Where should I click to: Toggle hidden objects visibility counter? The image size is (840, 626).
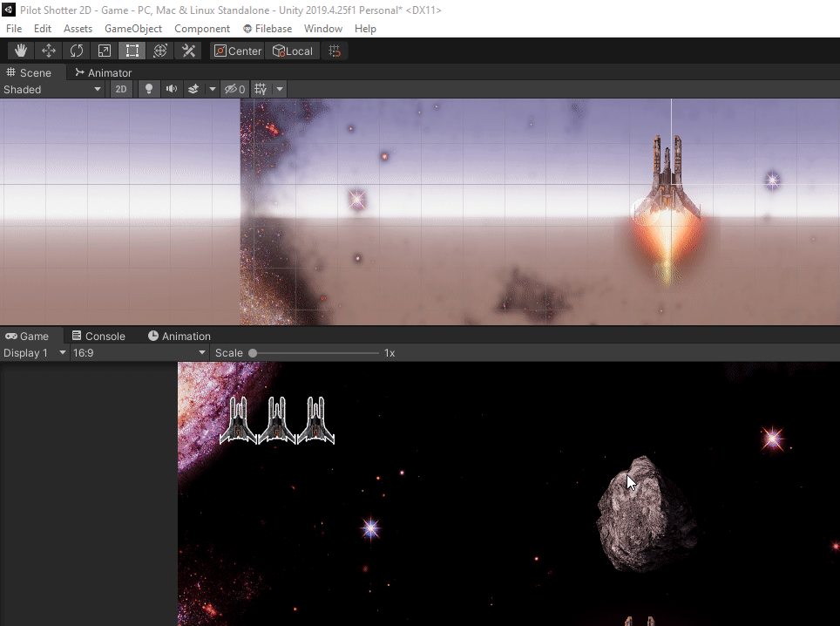tap(234, 89)
